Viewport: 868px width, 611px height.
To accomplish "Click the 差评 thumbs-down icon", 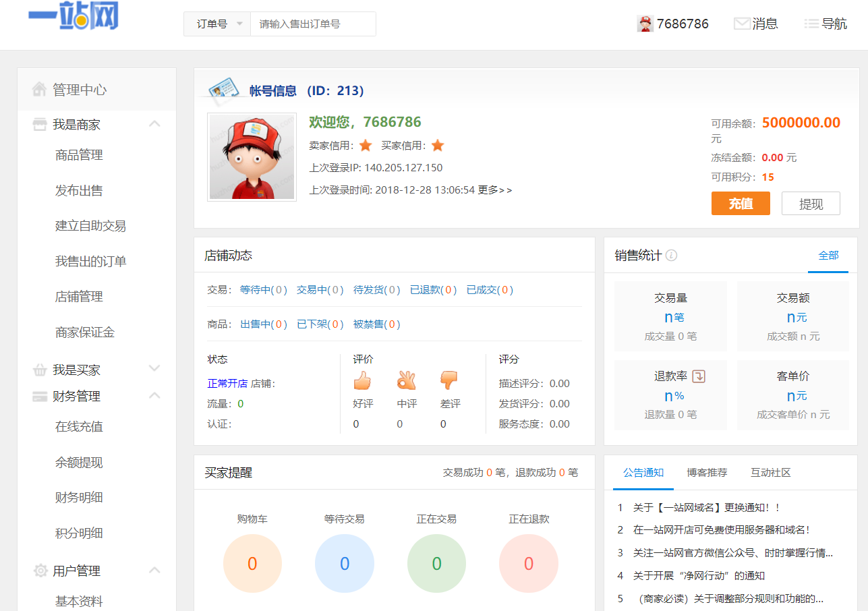I will point(449,380).
